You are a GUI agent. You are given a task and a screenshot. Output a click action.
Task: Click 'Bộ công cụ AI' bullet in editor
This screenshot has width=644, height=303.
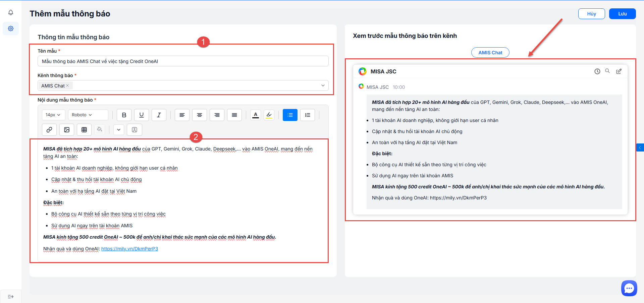pos(108,214)
